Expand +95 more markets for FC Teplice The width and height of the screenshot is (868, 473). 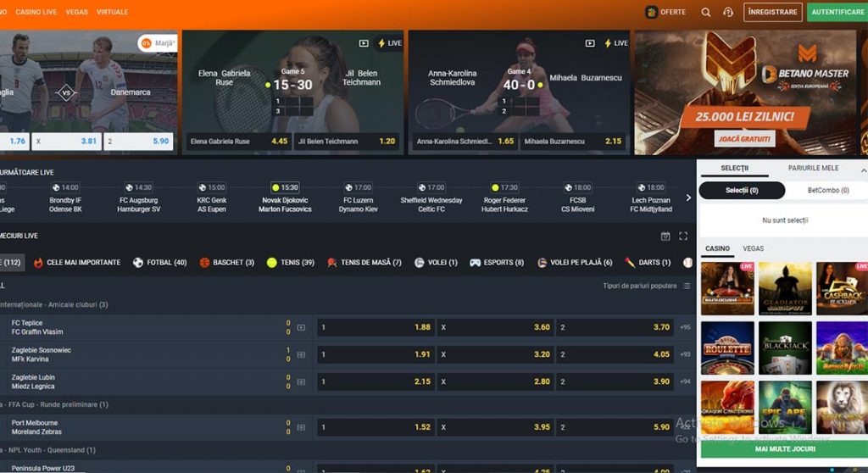[x=685, y=327]
